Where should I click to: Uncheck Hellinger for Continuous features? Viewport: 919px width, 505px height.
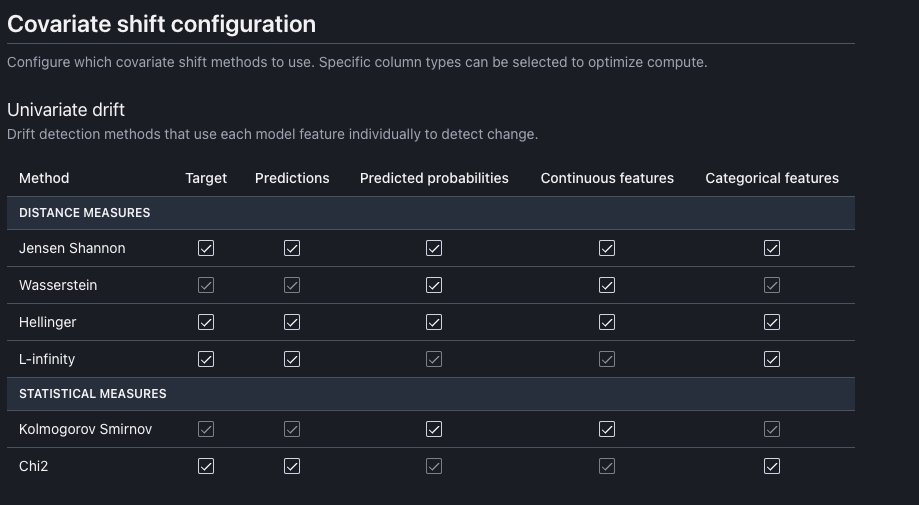click(607, 322)
